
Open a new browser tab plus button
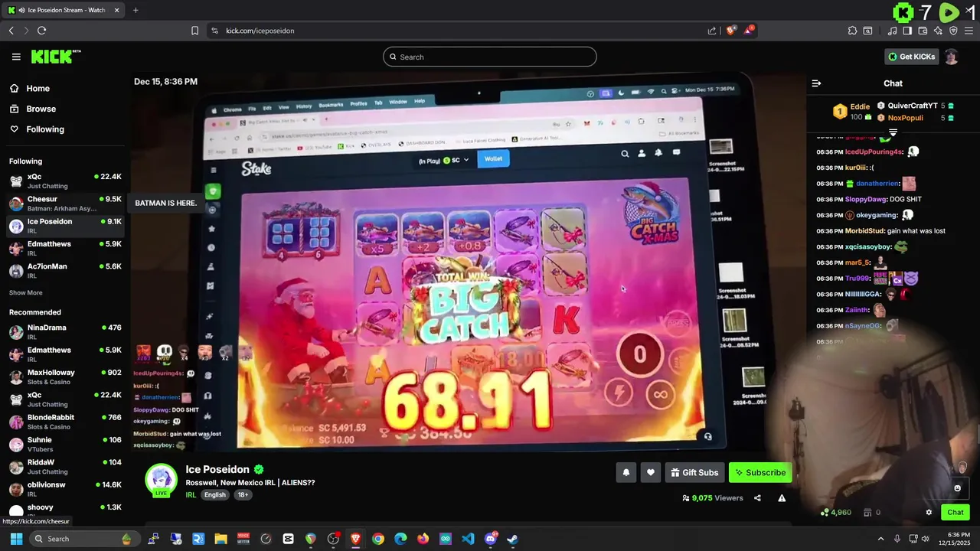pos(136,10)
